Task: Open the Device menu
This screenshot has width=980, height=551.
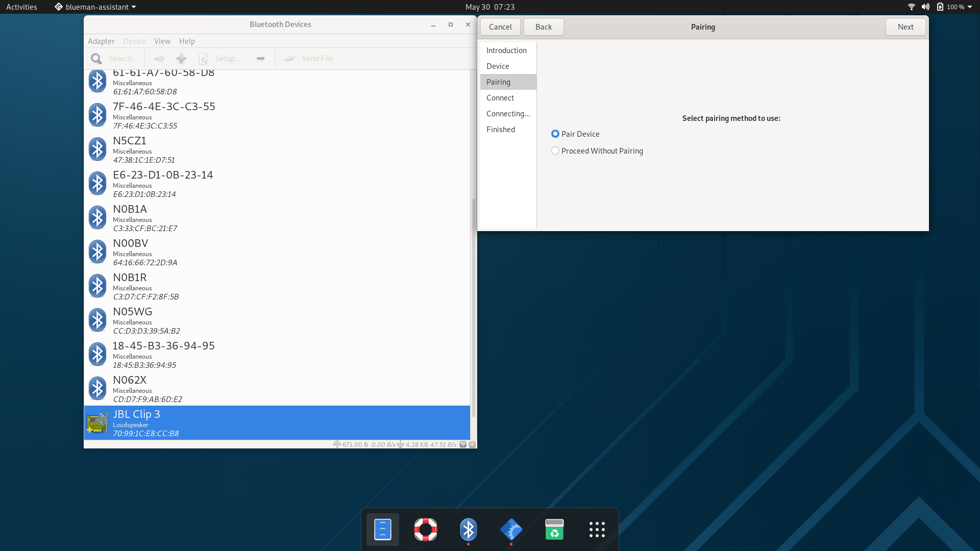Action: 134,41
